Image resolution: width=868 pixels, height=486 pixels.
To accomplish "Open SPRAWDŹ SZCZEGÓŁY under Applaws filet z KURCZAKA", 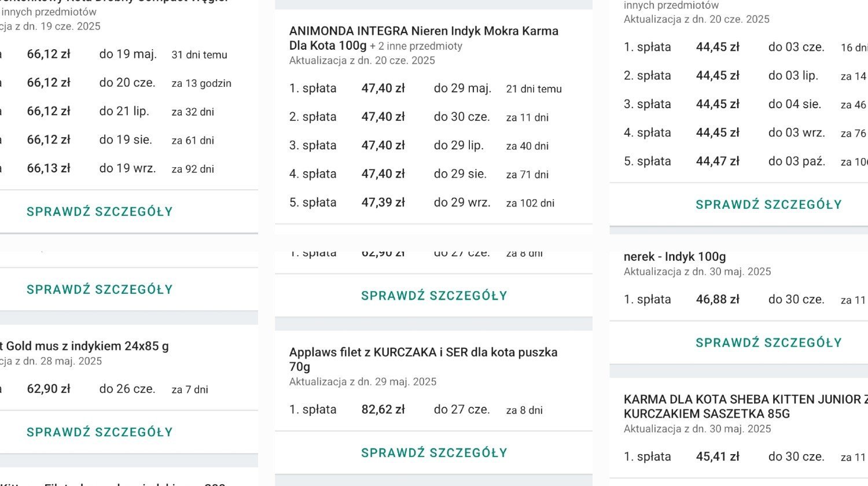I will [434, 453].
